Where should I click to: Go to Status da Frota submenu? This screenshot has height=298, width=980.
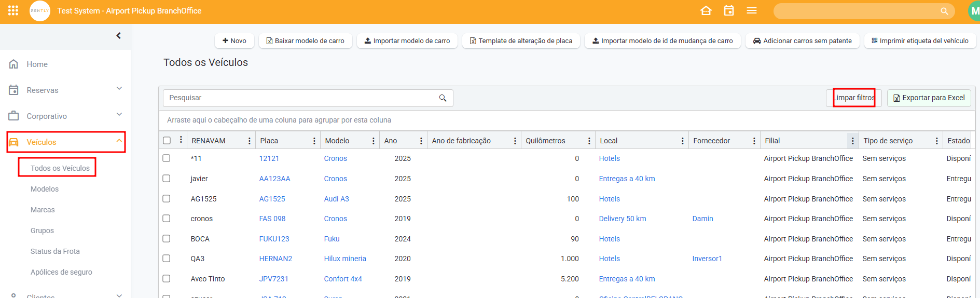pos(55,251)
